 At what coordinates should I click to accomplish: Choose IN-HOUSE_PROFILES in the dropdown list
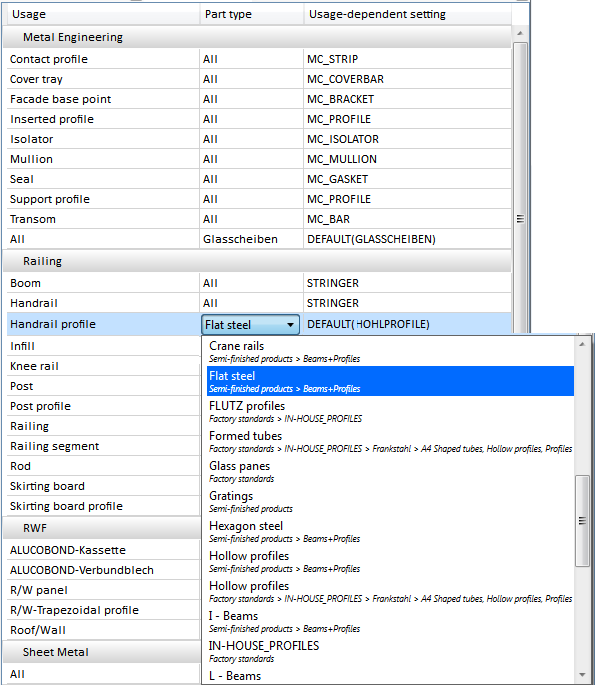(390, 652)
